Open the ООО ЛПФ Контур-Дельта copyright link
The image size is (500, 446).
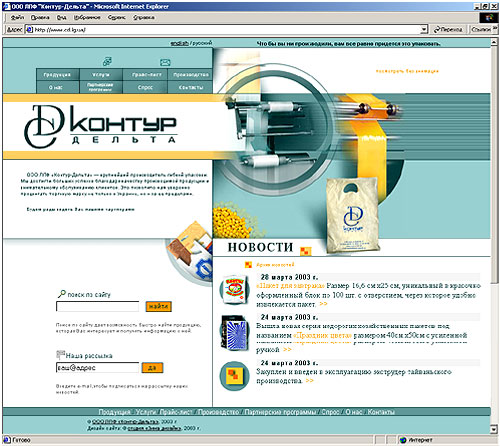[x=125, y=421]
